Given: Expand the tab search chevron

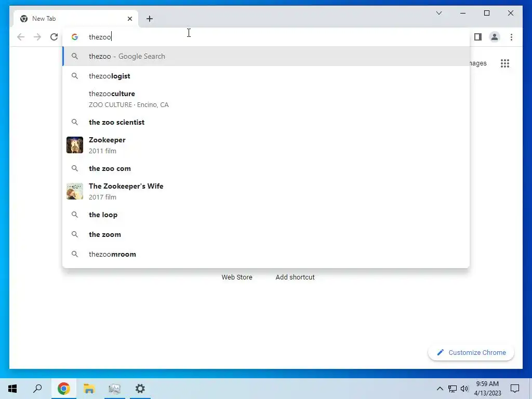Looking at the screenshot, I should click(438, 13).
